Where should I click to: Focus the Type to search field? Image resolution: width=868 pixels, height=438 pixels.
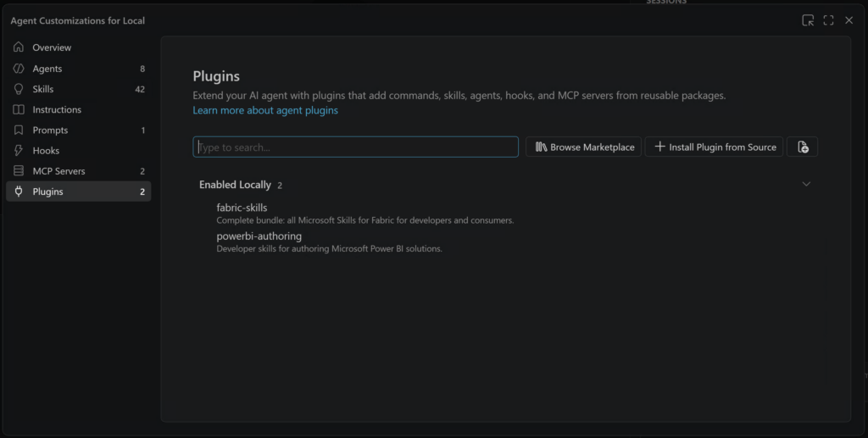[355, 147]
